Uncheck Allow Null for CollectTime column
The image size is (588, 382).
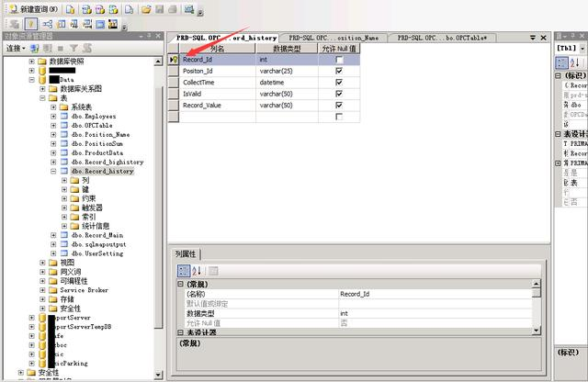pos(339,82)
